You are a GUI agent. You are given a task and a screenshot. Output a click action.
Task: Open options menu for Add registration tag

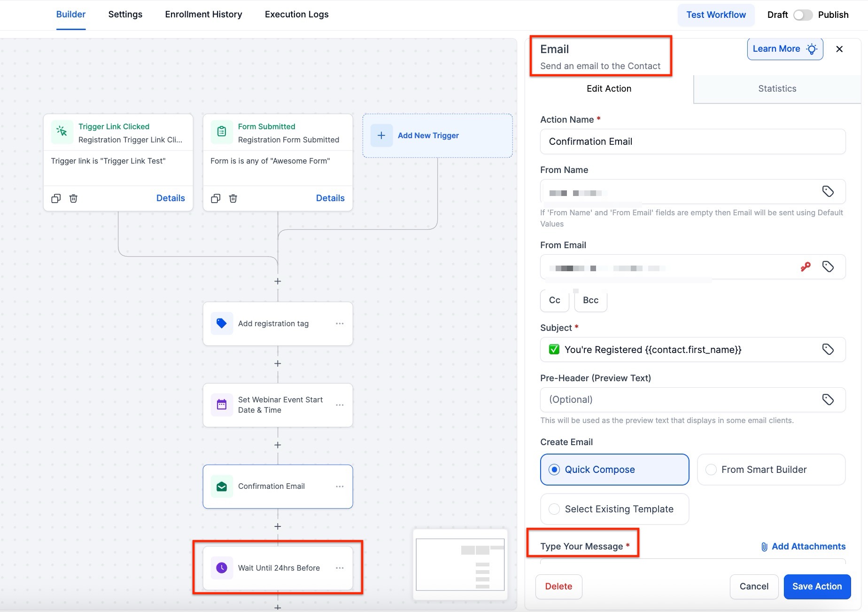[x=340, y=324]
